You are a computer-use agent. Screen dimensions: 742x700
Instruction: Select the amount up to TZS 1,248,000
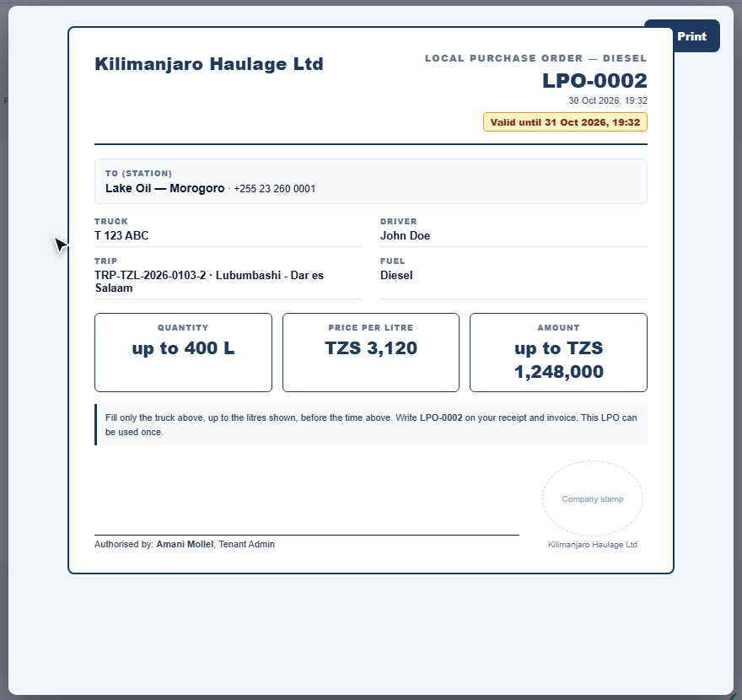(559, 360)
